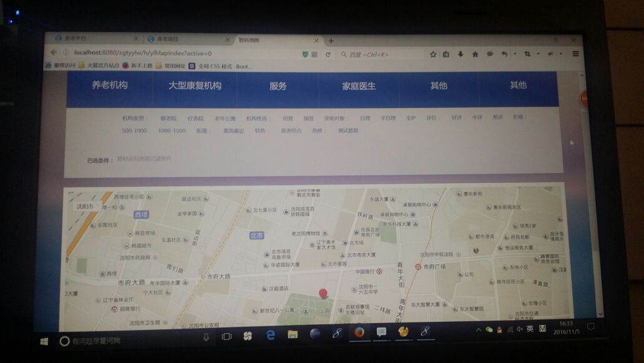Open File Explorer in the taskbar

(292, 335)
